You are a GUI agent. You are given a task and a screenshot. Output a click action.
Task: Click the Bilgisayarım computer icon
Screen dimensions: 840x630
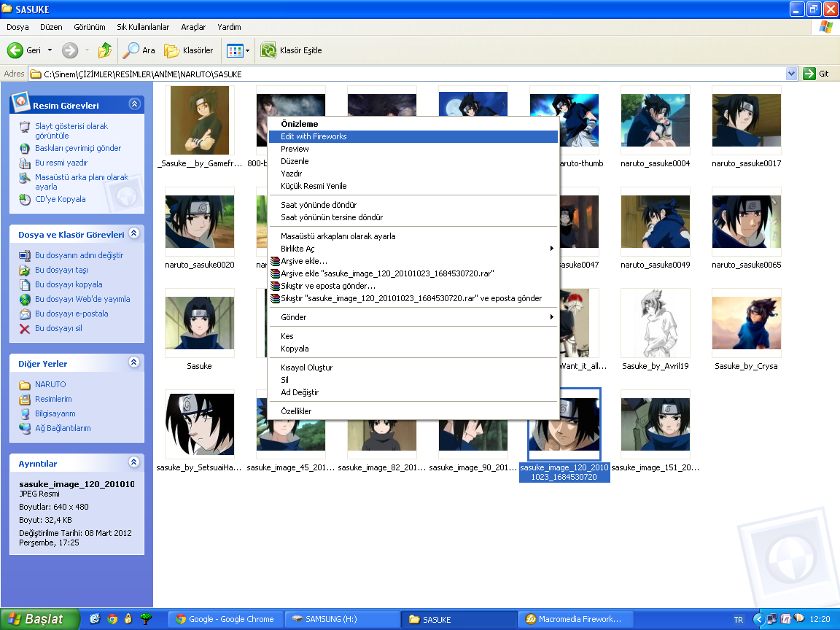click(x=25, y=413)
